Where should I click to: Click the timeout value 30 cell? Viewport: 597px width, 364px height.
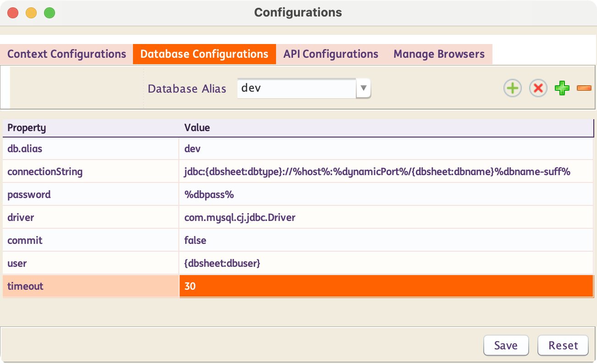tap(385, 287)
